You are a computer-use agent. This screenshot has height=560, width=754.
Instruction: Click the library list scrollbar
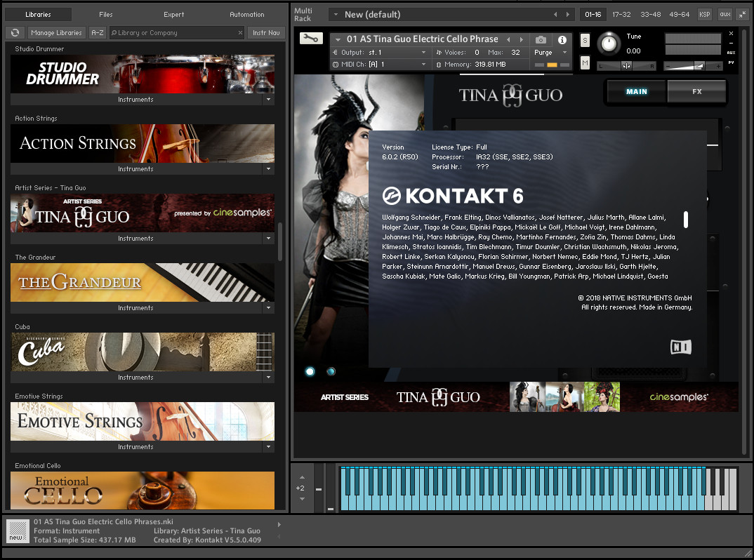pyautogui.click(x=280, y=242)
